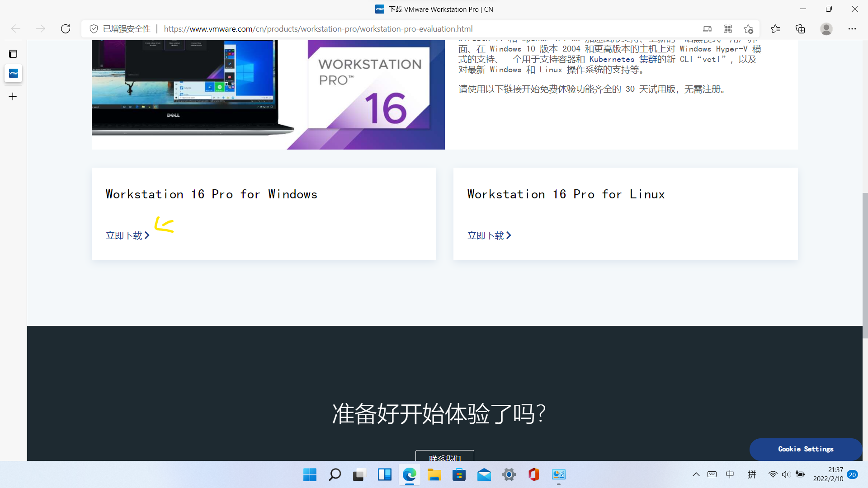The height and width of the screenshot is (488, 868).
Task: Click the 联系我们 contact button
Action: (x=445, y=455)
